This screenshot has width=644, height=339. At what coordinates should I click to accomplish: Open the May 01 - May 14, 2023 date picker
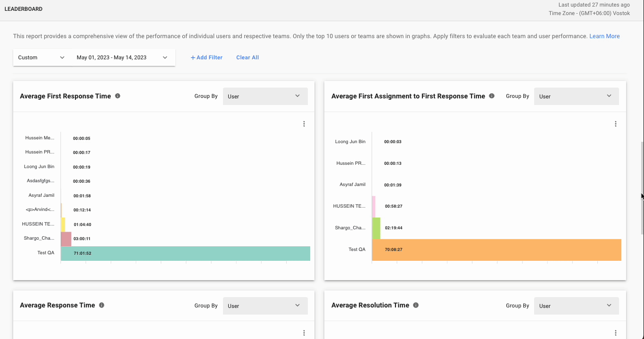[122, 57]
